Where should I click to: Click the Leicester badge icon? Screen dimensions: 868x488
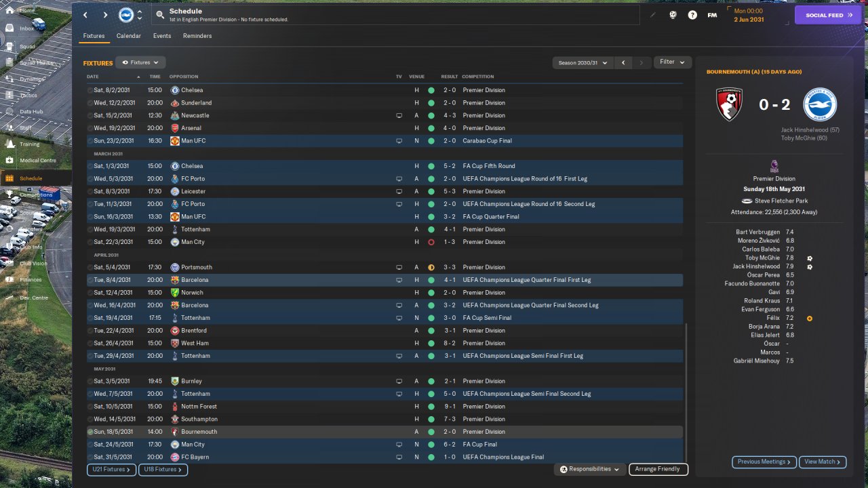(x=175, y=191)
